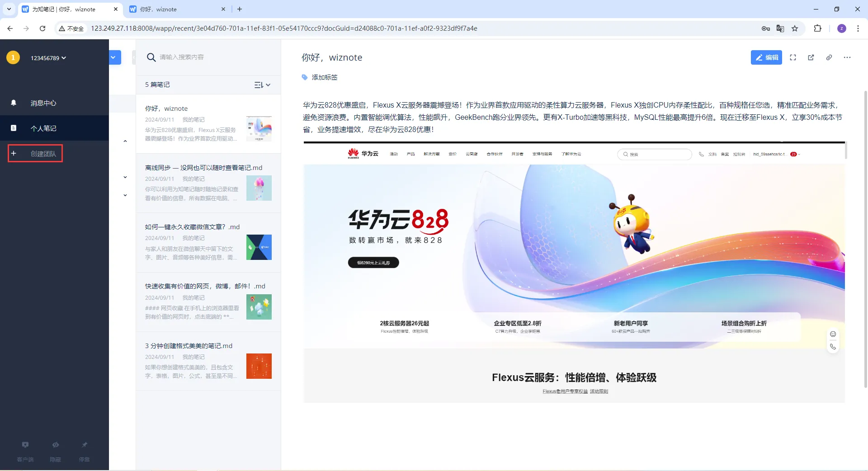
Task: Click the 客户端 client download icon
Action: coord(25,445)
